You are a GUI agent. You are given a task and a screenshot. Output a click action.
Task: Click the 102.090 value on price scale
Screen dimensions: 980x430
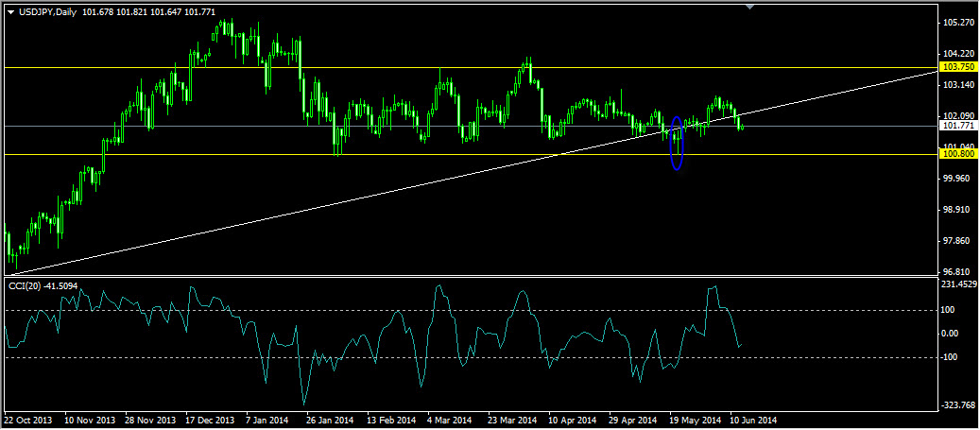959,116
